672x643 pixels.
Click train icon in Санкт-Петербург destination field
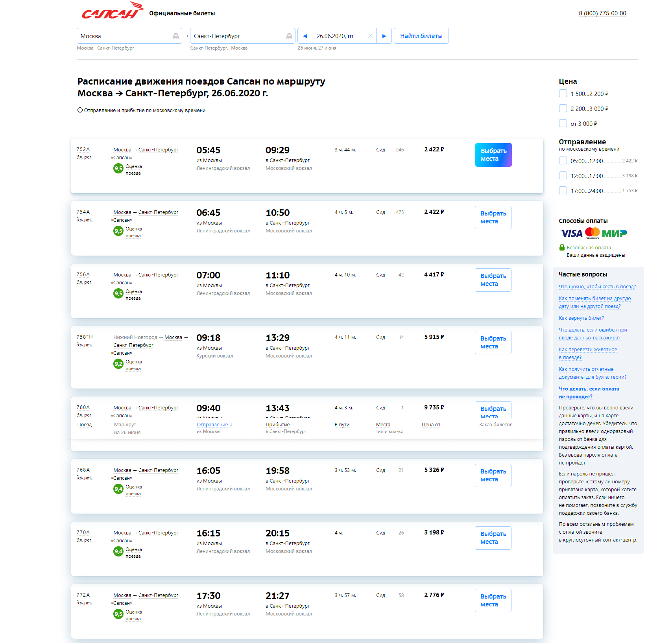click(x=289, y=36)
